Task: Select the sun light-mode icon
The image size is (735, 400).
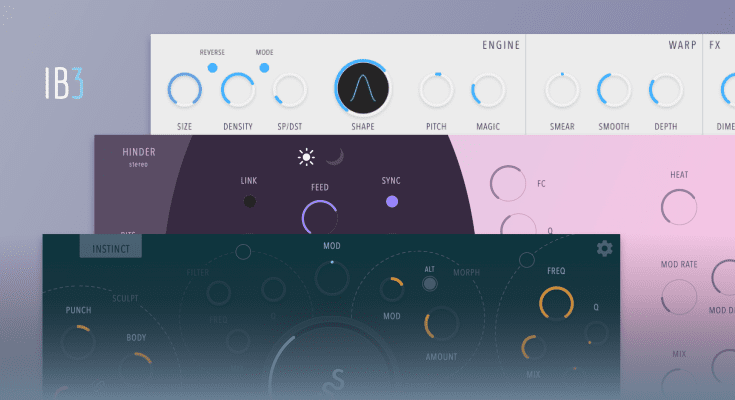Action: point(306,157)
